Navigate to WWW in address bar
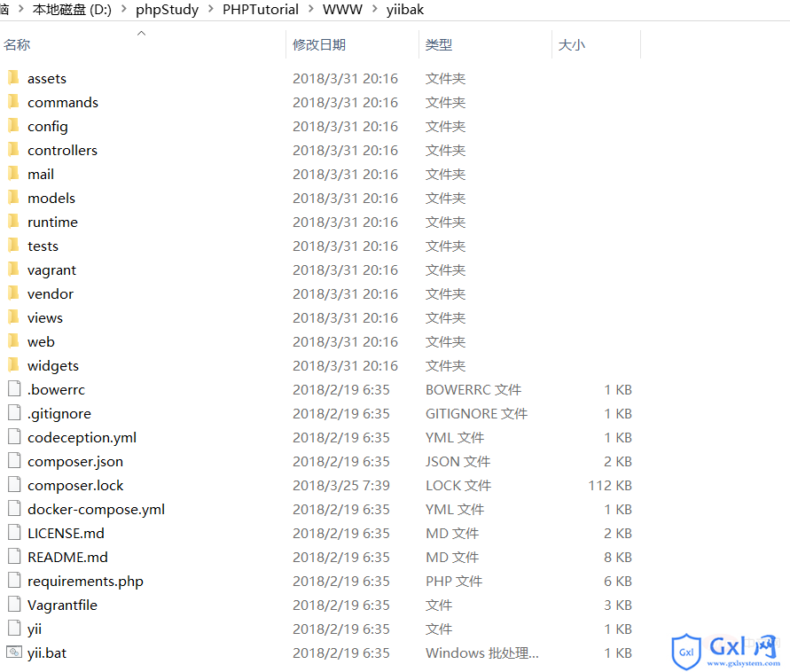Image resolution: width=790 pixels, height=672 pixels. 342,9
